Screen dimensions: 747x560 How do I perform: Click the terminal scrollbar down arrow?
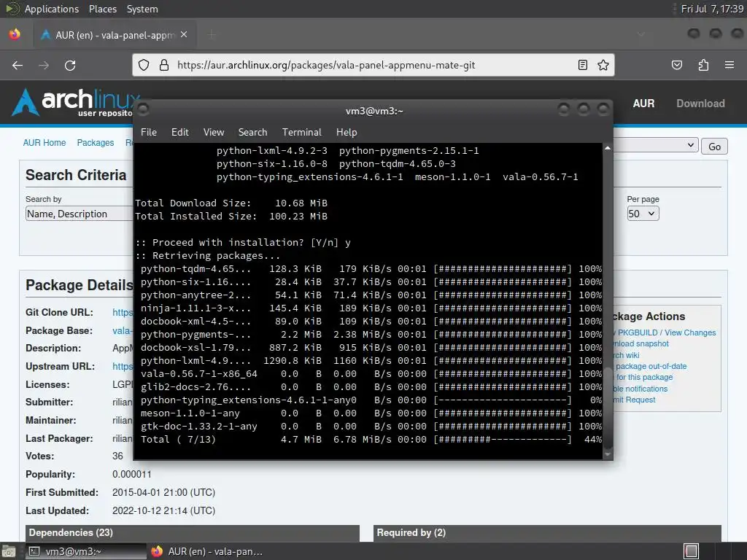tap(608, 455)
